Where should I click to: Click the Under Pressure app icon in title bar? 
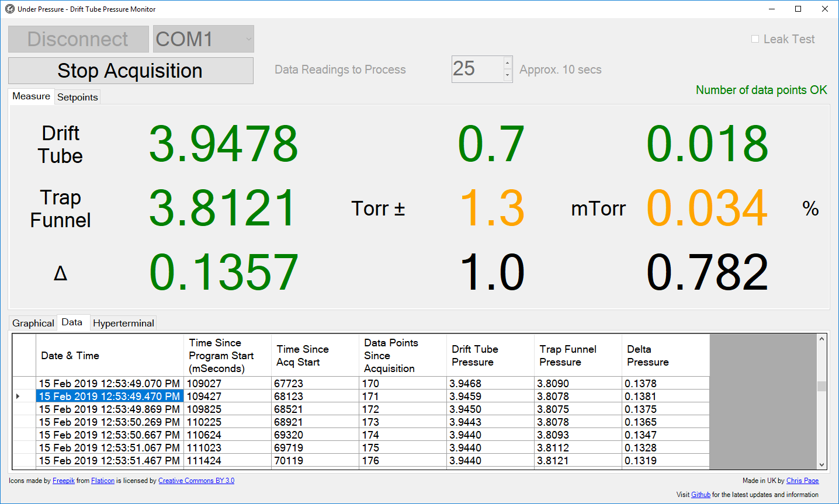(9, 9)
